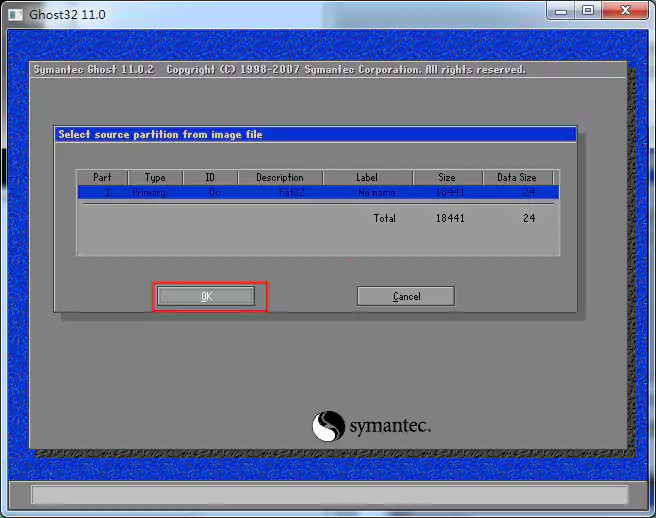Image resolution: width=656 pixels, height=518 pixels.
Task: Click the Part column header
Action: click(x=102, y=178)
